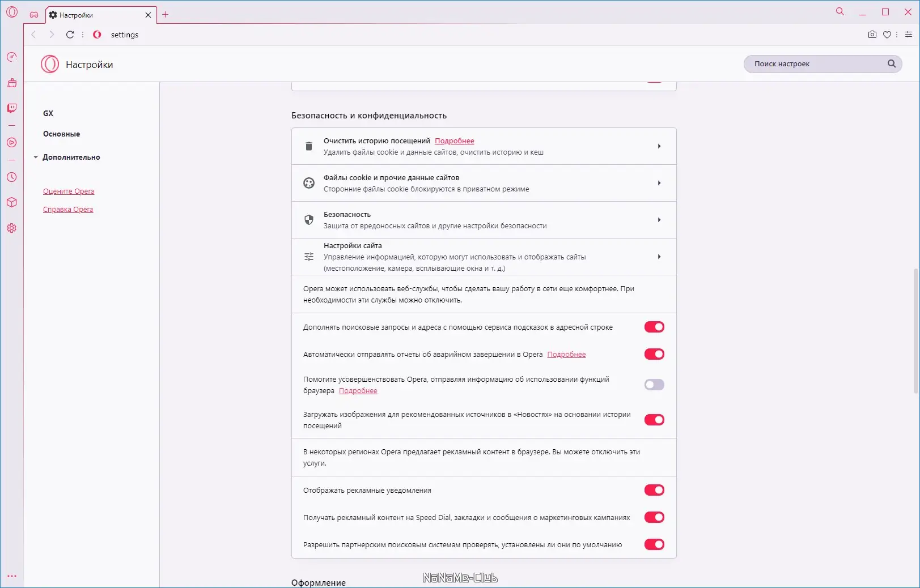Open History clock icon in sidebar

pyautogui.click(x=12, y=177)
